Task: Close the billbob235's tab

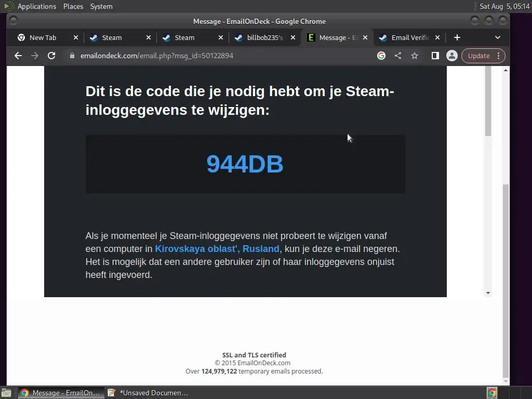Action: pos(293,37)
